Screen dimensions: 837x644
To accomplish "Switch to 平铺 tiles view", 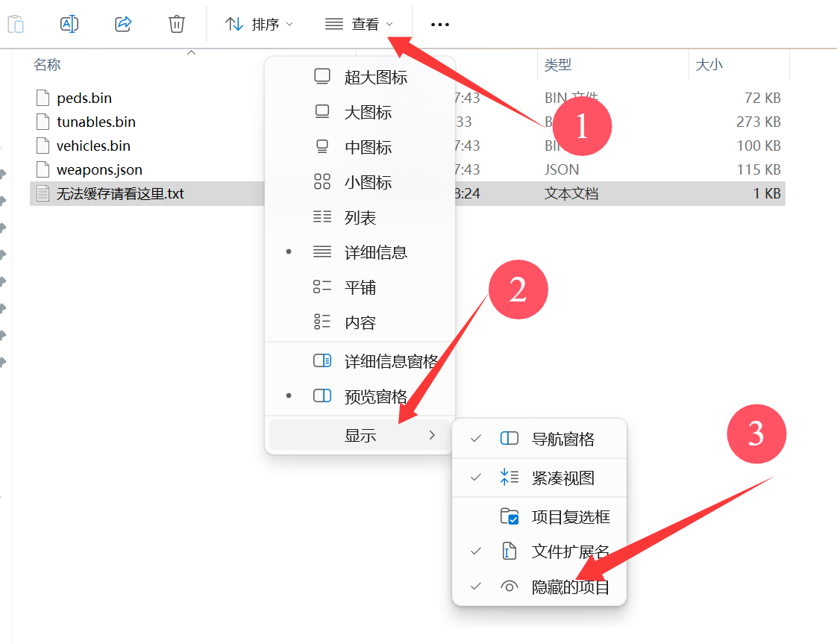I will click(360, 287).
